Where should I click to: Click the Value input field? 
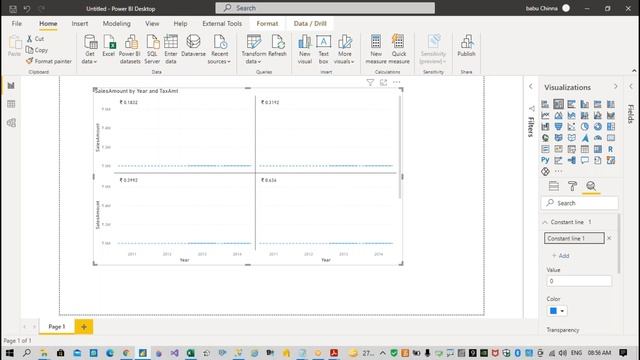[x=579, y=281]
